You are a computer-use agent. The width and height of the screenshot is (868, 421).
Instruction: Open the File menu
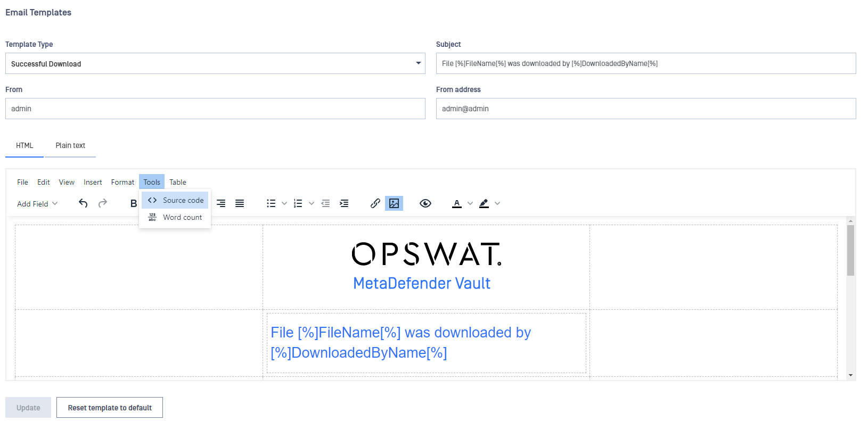pos(22,182)
